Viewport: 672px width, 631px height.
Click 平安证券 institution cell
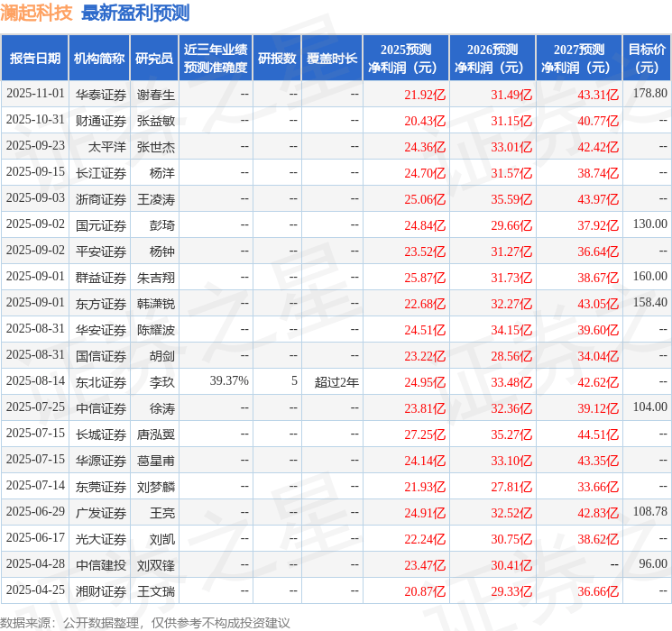coord(101,251)
